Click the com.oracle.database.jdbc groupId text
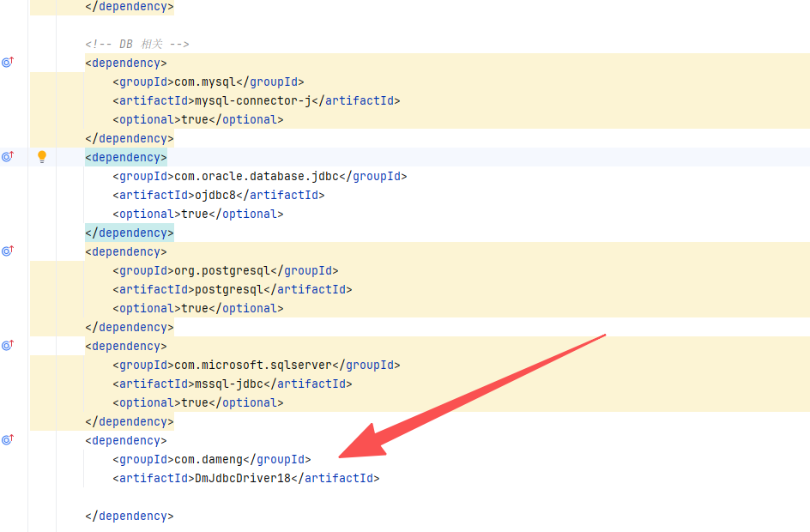This screenshot has height=532, width=810. 256,177
